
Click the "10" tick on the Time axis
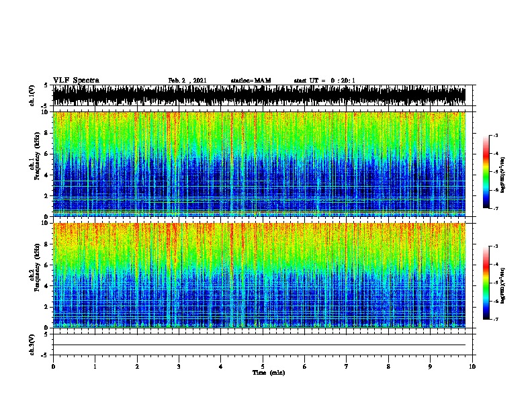point(472,367)
